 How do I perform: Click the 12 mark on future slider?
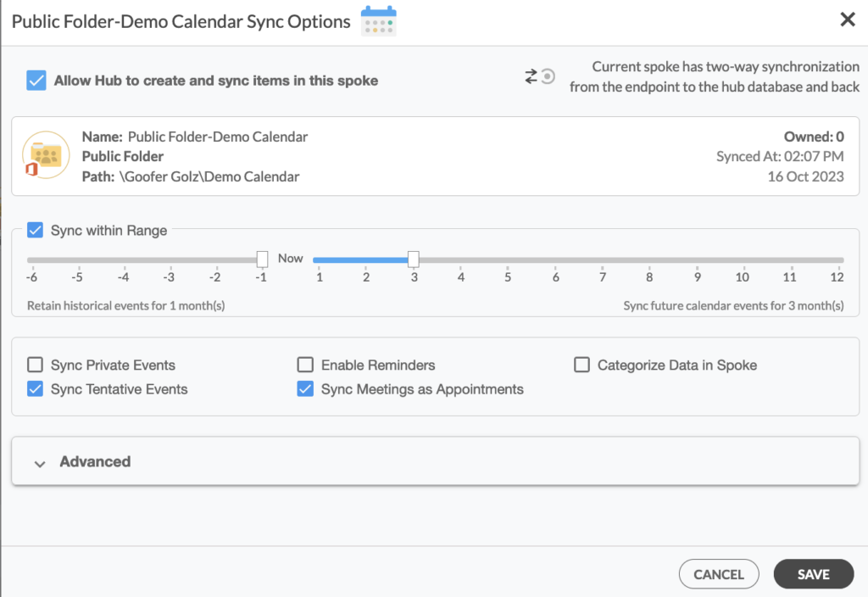[x=837, y=277]
